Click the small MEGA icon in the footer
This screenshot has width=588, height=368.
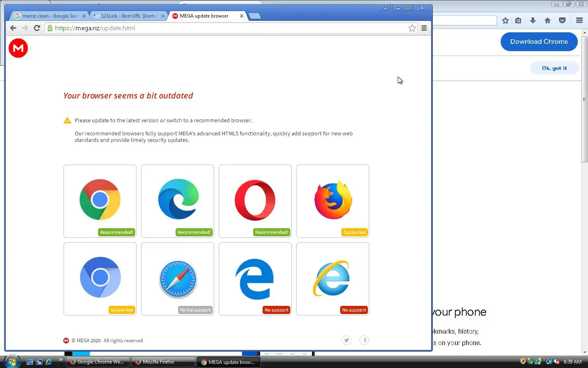[x=66, y=341]
